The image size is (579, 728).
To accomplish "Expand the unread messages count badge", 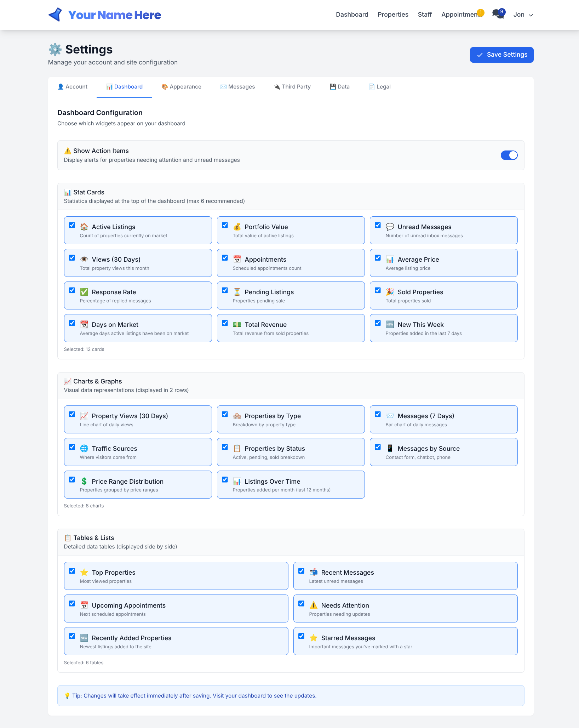I will 502,12.
